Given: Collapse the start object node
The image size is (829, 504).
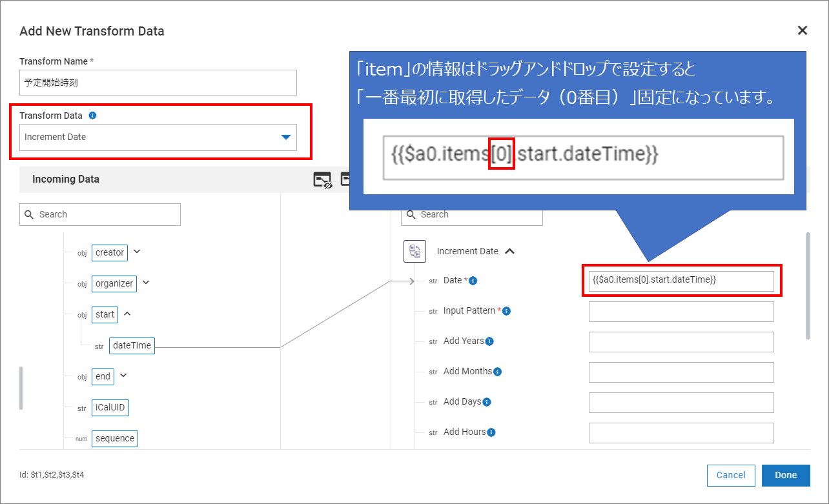Looking at the screenshot, I should pyautogui.click(x=127, y=314).
